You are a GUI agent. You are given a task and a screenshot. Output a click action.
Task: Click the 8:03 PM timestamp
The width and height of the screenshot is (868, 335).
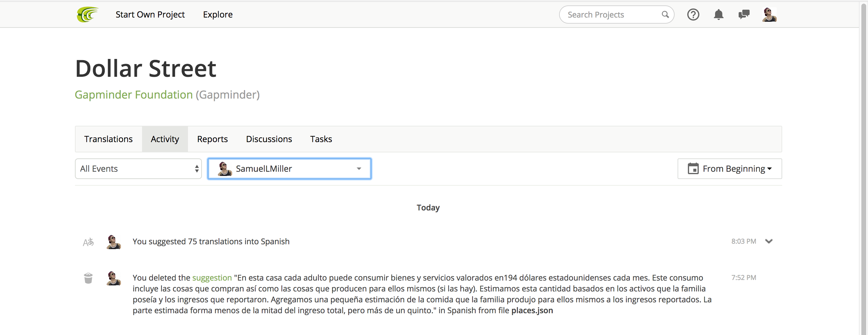pos(743,241)
